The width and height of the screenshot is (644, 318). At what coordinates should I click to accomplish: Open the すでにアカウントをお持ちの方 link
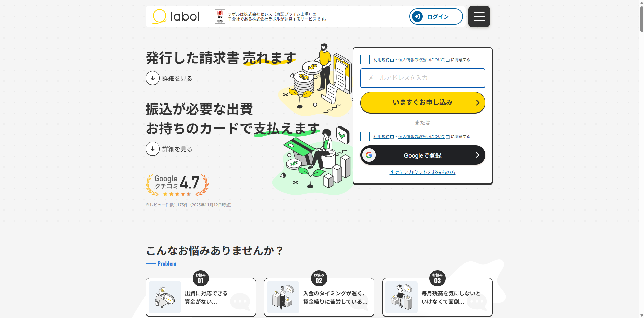pos(422,172)
